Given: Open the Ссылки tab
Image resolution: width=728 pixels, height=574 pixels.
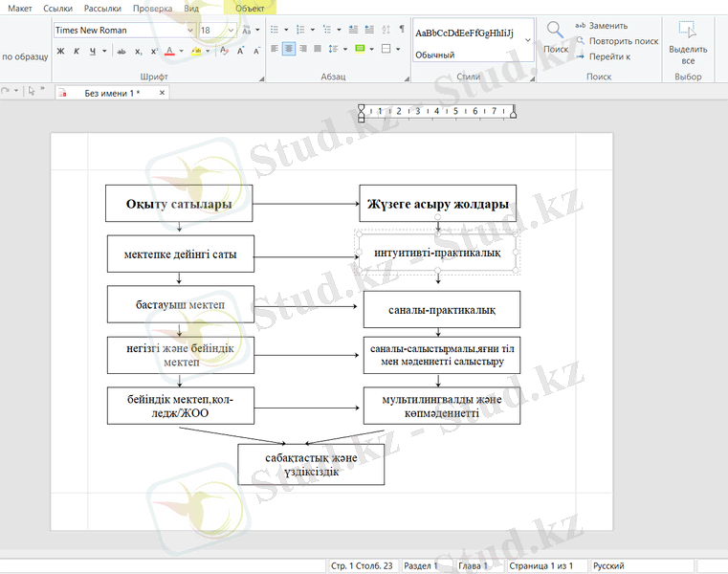Looking at the screenshot, I should [57, 9].
